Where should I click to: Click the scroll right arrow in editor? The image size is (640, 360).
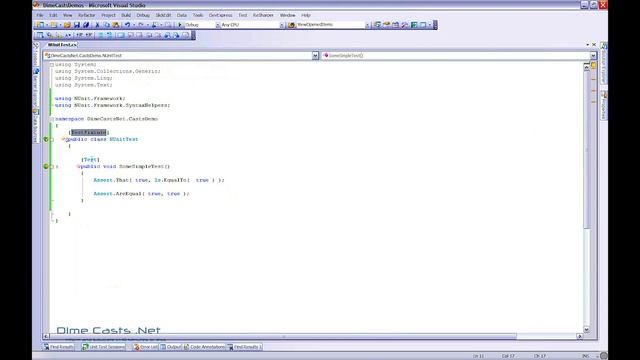coord(580,336)
